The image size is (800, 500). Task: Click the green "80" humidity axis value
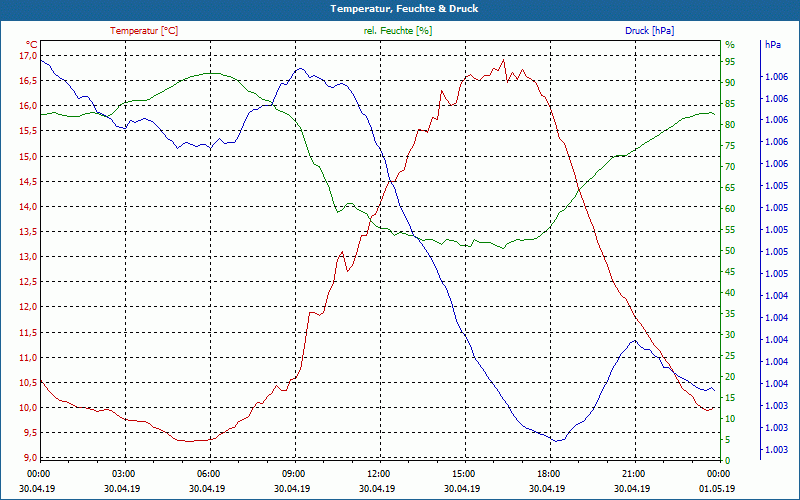point(730,125)
